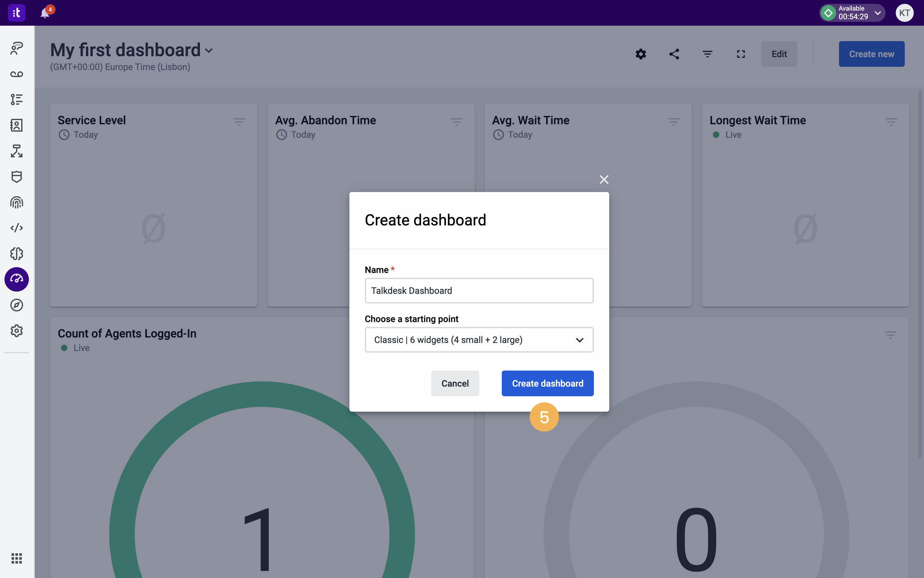Toggle fullscreen mode icon
The image size is (924, 578).
tap(741, 54)
